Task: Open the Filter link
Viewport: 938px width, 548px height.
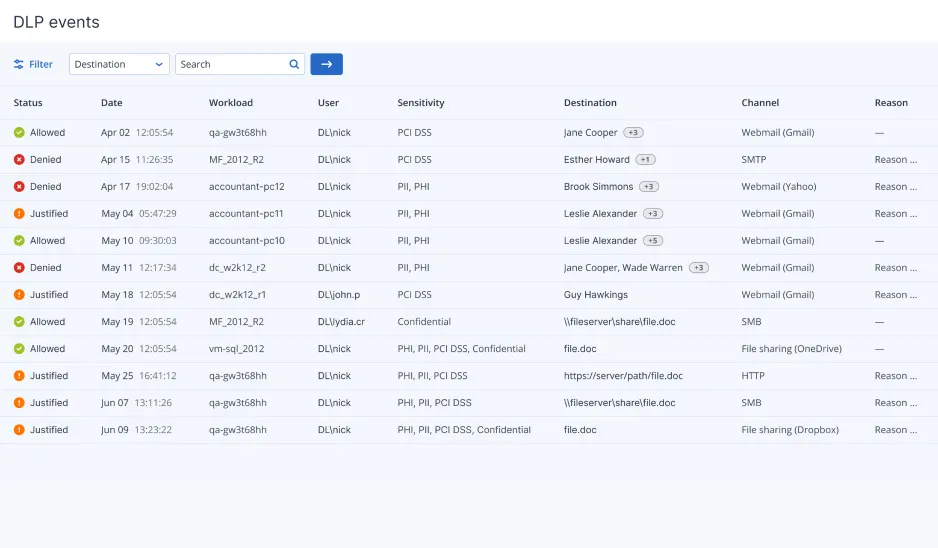Action: (x=40, y=64)
